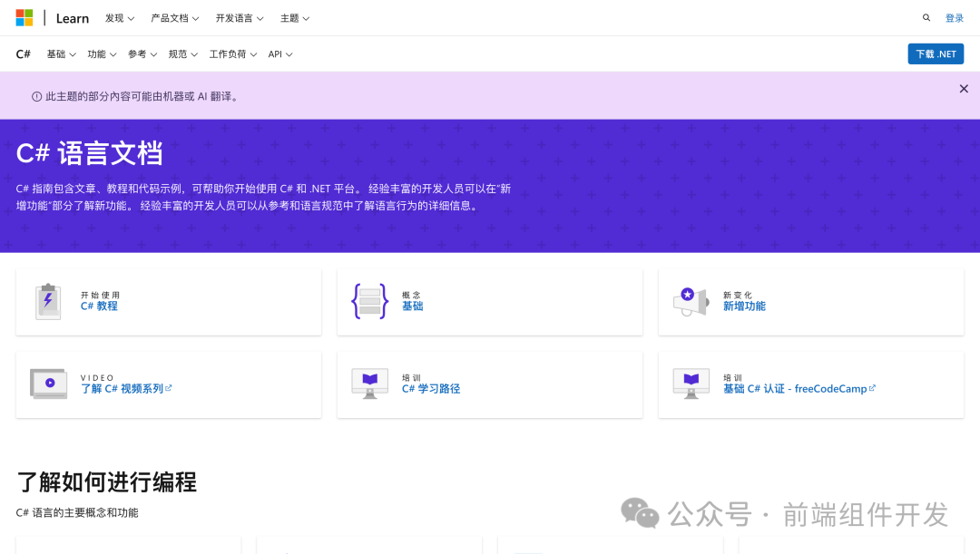
Task: Open the 参考 dropdown
Action: (x=142, y=54)
